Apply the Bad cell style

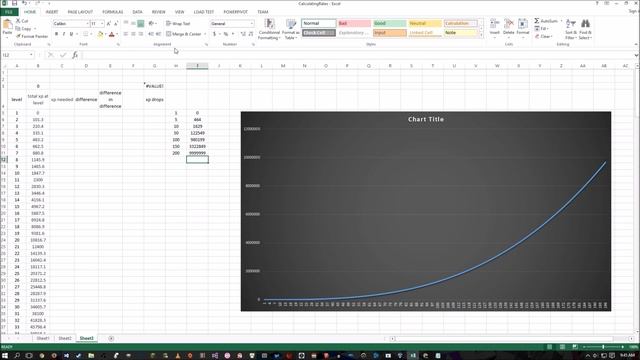pos(354,23)
